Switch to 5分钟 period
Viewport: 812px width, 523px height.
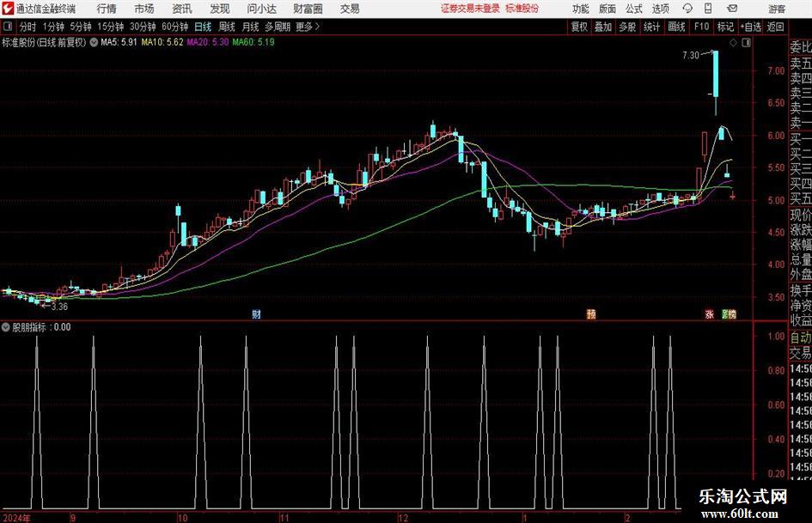(80, 27)
